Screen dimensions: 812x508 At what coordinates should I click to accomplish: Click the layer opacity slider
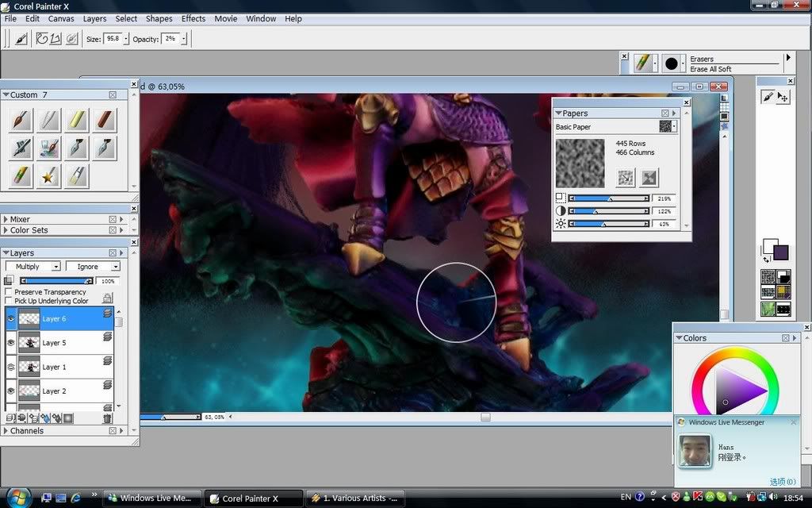pos(56,281)
